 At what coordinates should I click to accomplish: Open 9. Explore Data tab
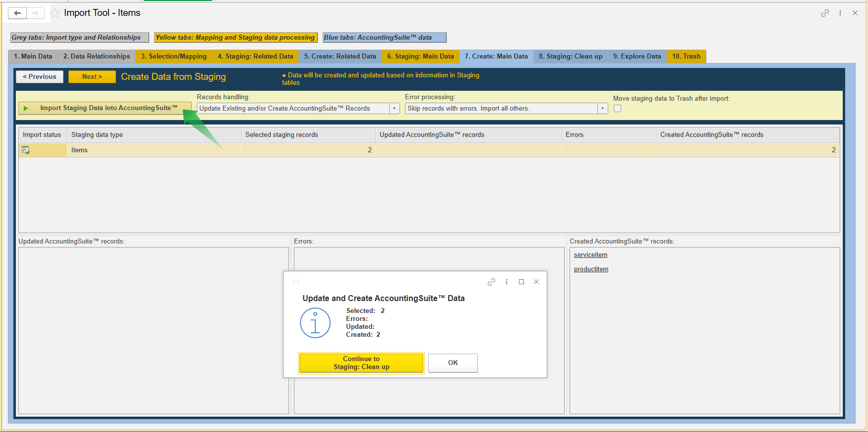coord(637,57)
